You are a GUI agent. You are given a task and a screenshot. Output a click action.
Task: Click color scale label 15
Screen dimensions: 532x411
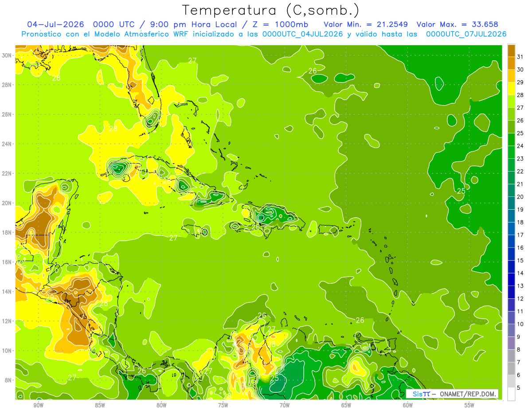520,260
